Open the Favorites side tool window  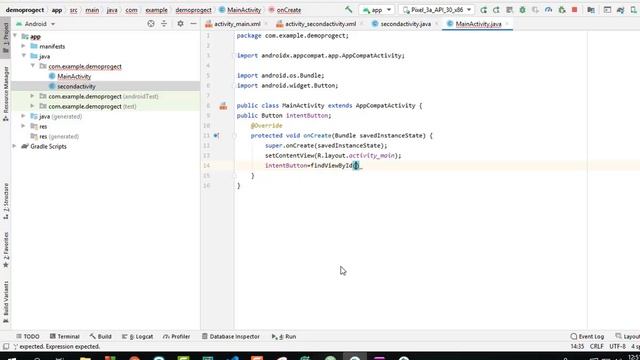(5, 250)
